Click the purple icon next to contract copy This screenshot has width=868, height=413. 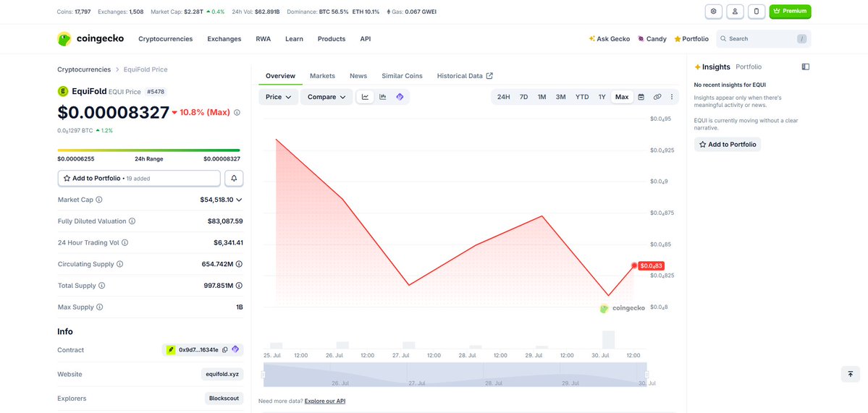235,349
